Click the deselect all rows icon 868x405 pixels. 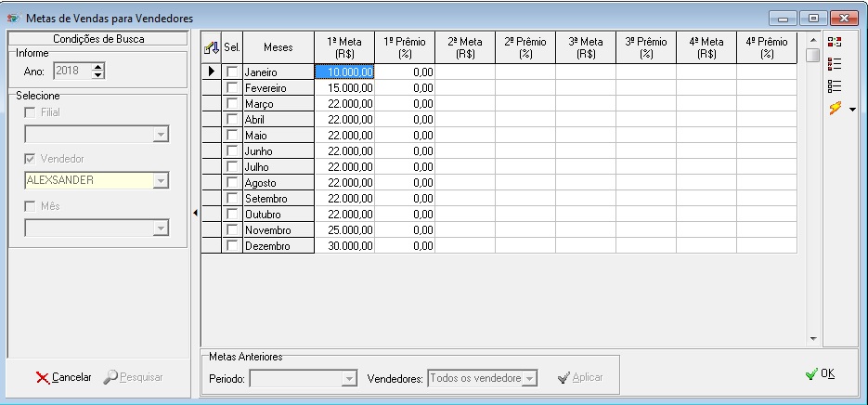(x=835, y=85)
